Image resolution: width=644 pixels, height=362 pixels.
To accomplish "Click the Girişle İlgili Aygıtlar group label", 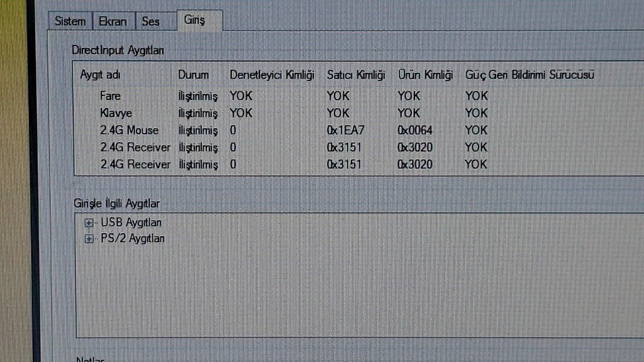I will point(116,204).
